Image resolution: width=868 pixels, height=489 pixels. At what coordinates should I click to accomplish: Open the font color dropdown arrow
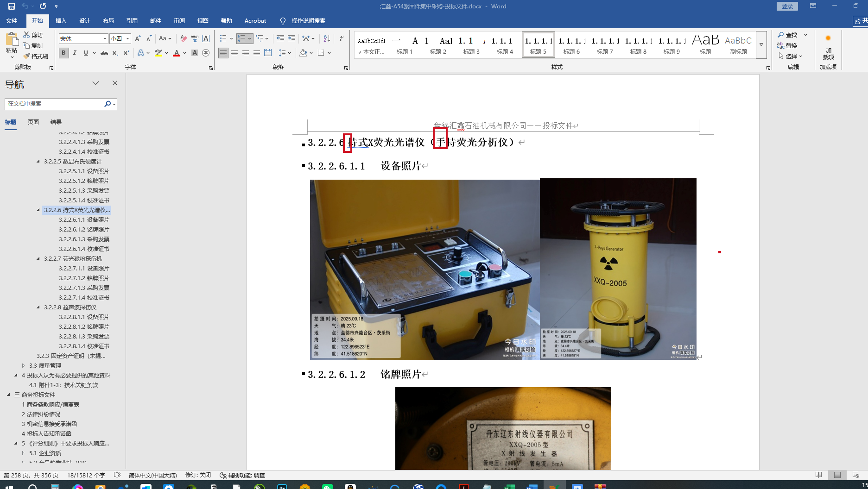[184, 53]
